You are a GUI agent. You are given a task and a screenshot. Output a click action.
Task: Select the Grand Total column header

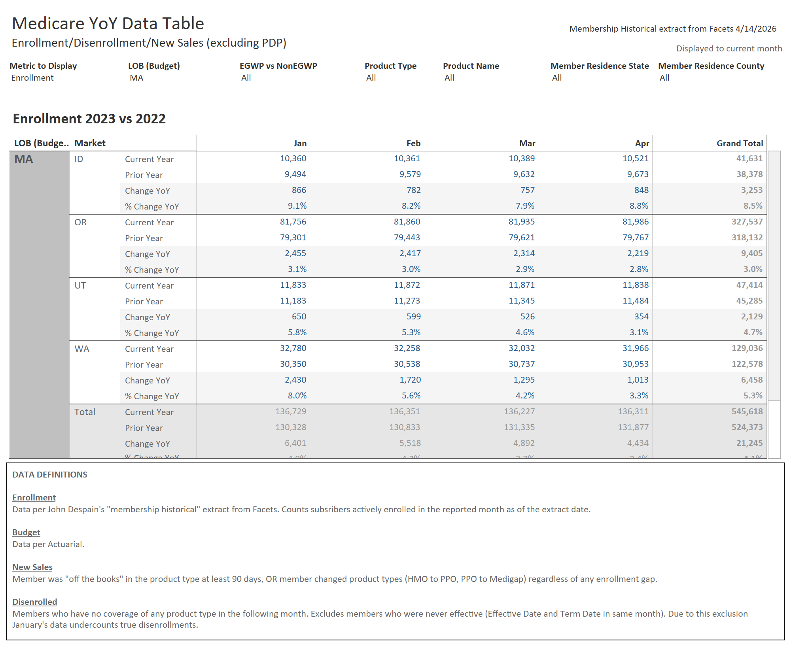click(740, 143)
